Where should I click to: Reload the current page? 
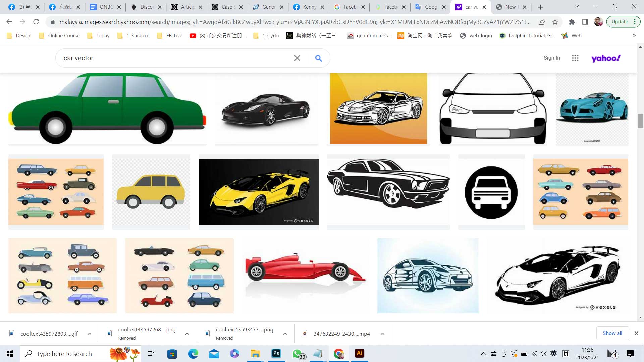[36, 22]
